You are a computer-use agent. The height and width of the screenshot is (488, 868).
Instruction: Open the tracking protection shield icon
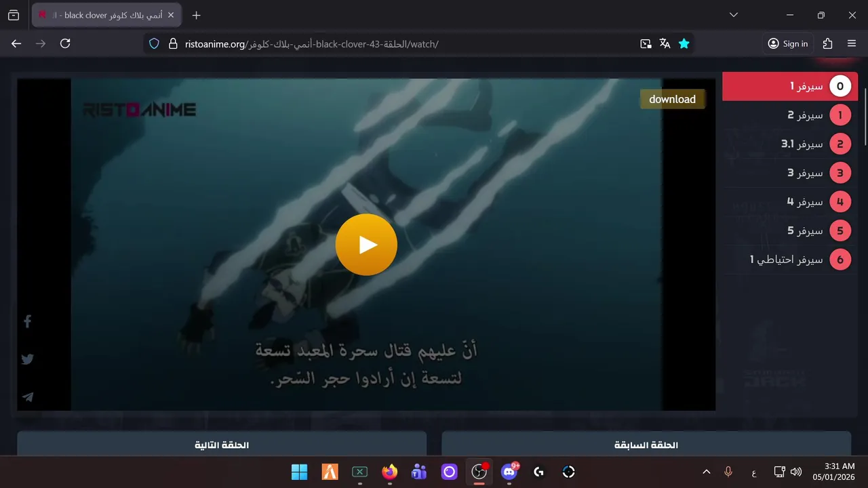click(x=154, y=44)
